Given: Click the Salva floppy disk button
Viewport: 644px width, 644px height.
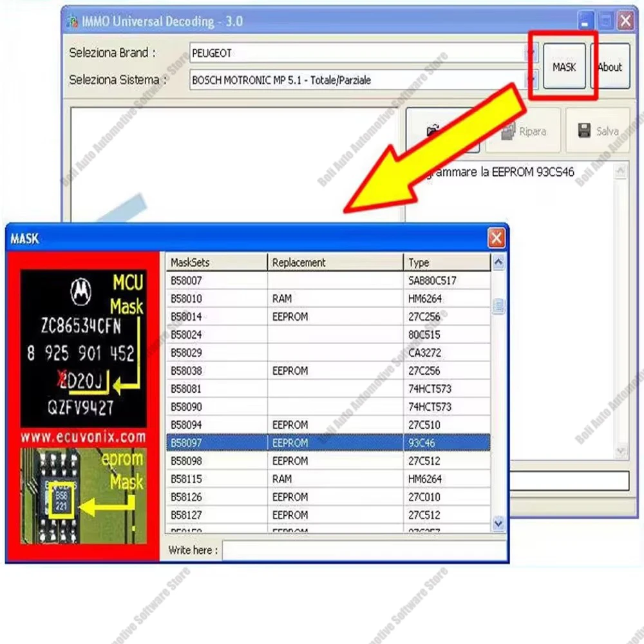Looking at the screenshot, I should coord(598,131).
